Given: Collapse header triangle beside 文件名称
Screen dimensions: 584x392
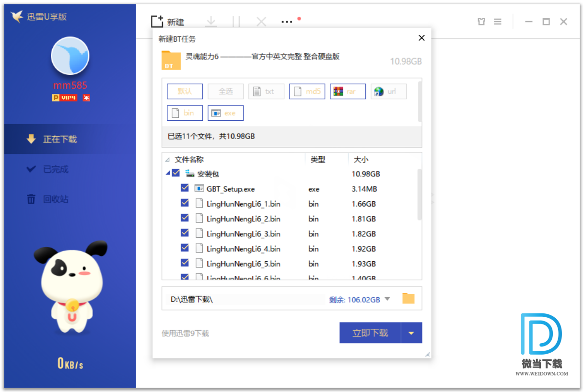Looking at the screenshot, I should tap(167, 160).
